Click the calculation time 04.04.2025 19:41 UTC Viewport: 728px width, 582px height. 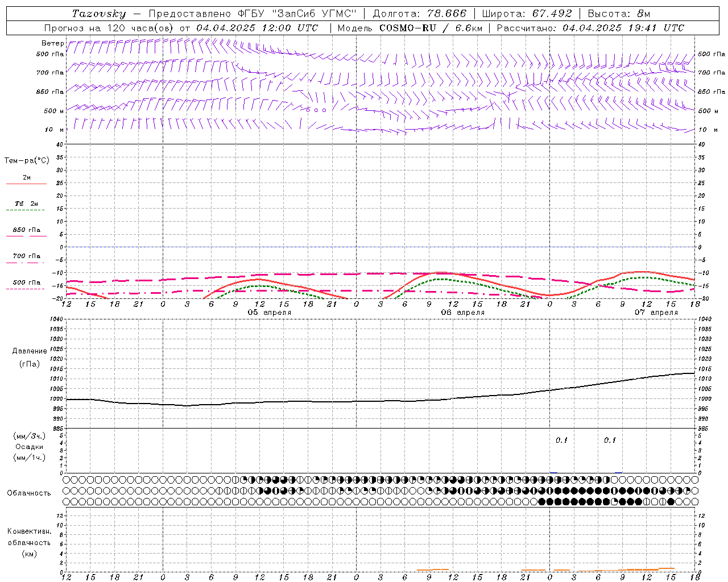(x=623, y=28)
